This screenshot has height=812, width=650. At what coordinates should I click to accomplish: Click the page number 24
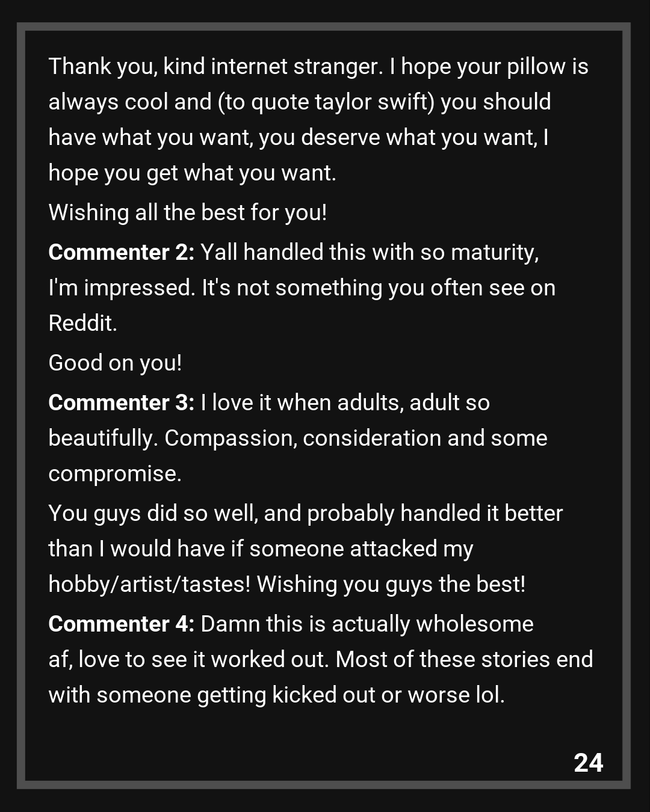click(x=588, y=763)
